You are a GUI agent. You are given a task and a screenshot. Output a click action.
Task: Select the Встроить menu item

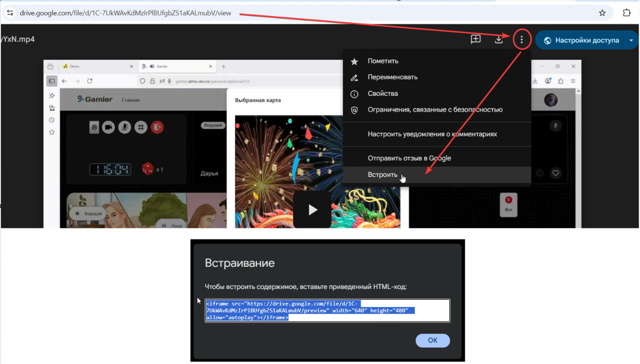click(382, 175)
